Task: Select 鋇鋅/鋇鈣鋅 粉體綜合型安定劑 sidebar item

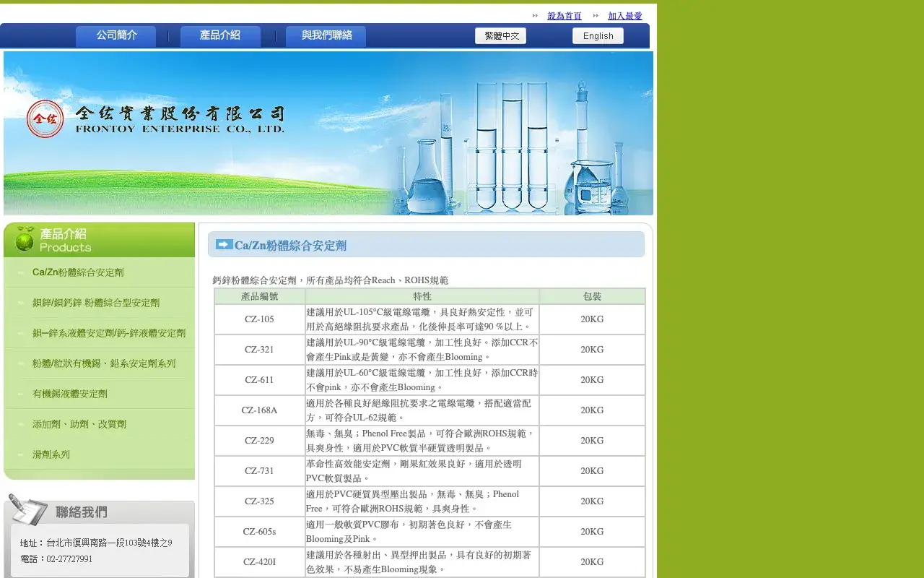Action: coord(96,303)
